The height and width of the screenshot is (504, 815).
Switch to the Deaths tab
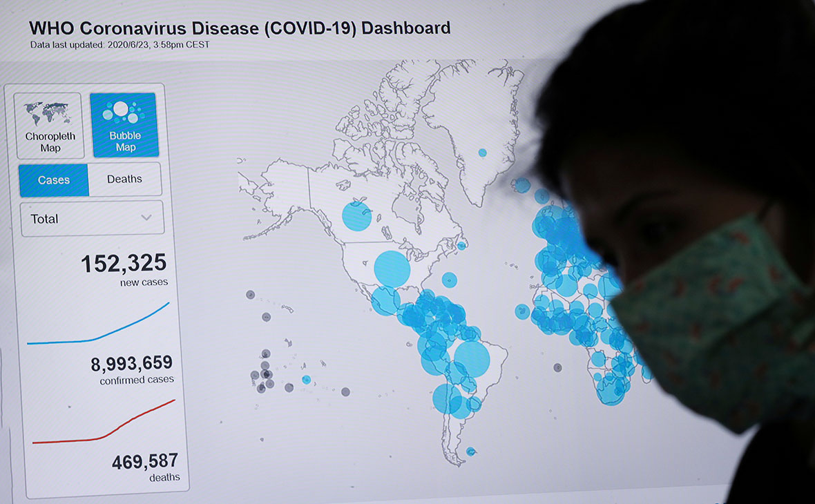pos(125,179)
